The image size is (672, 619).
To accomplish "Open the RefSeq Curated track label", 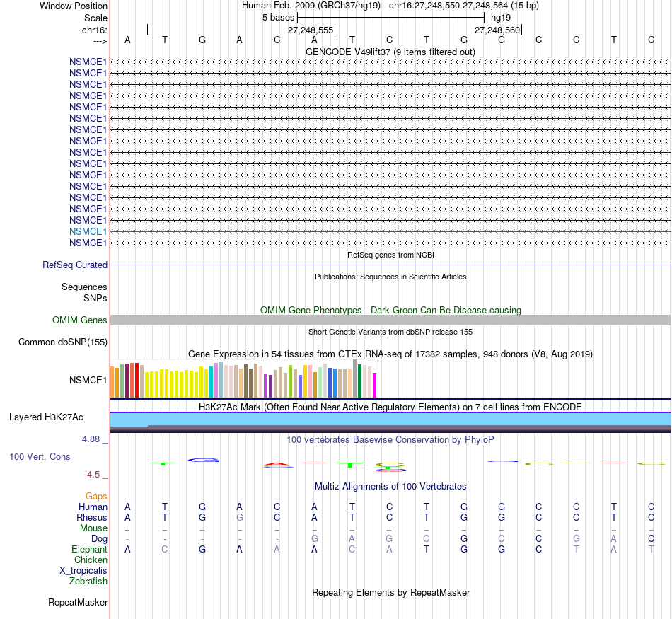I will click(74, 265).
